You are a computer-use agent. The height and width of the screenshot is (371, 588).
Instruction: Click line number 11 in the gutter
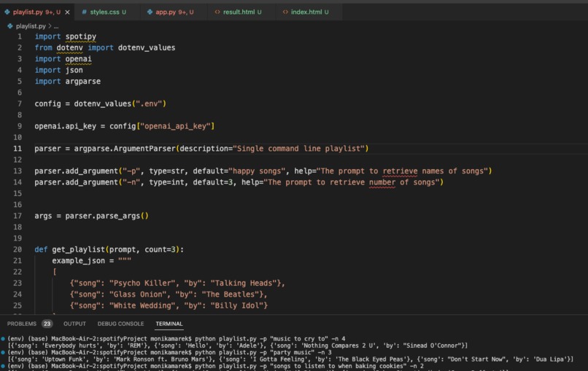[18, 149]
